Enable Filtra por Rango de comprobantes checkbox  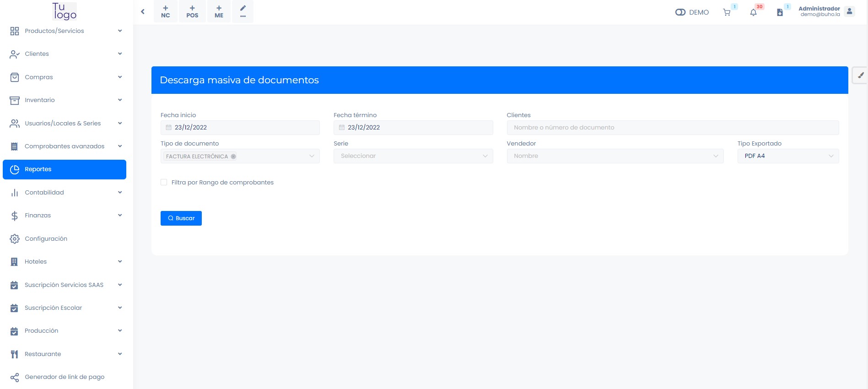point(164,182)
